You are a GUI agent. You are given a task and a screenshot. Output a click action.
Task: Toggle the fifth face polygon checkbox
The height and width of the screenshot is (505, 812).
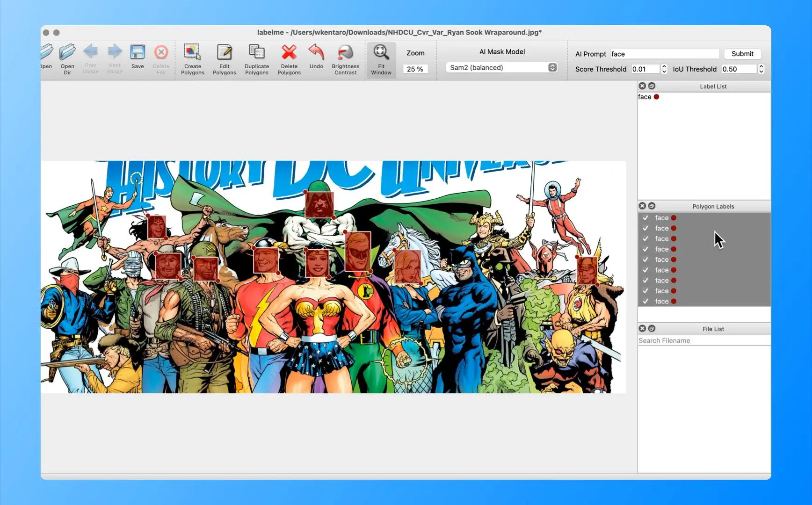(x=645, y=260)
